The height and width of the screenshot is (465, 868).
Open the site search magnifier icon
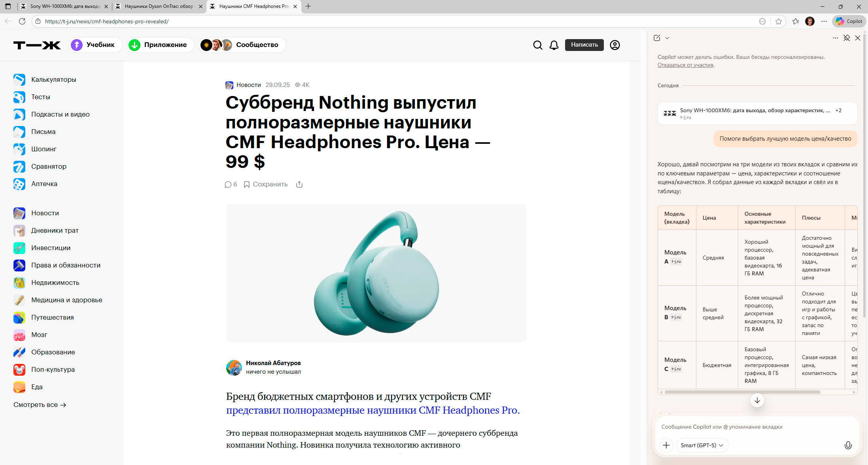click(x=537, y=45)
